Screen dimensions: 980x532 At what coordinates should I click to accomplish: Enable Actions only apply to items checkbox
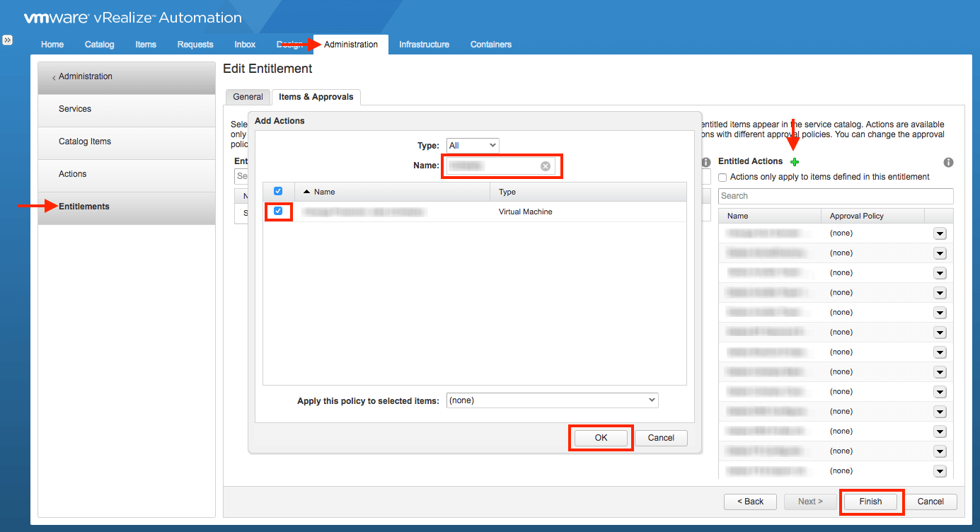[722, 177]
